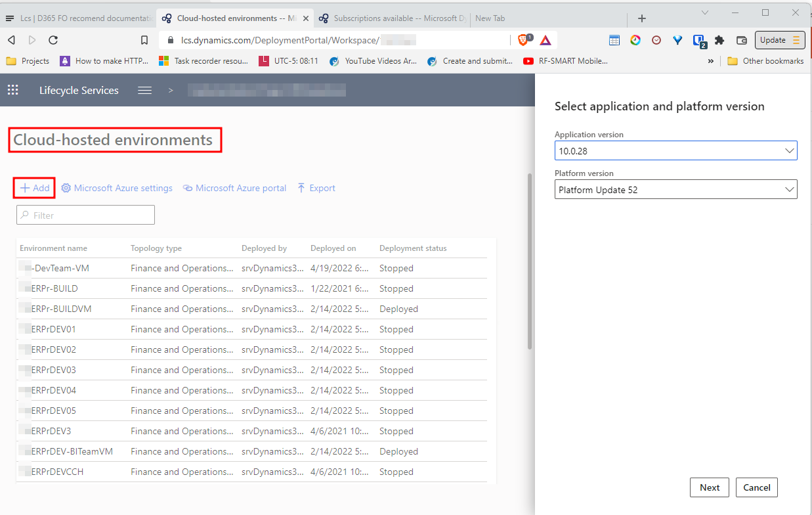Bookmark this page using the bookmark icon
This screenshot has height=515, width=812.
click(144, 40)
